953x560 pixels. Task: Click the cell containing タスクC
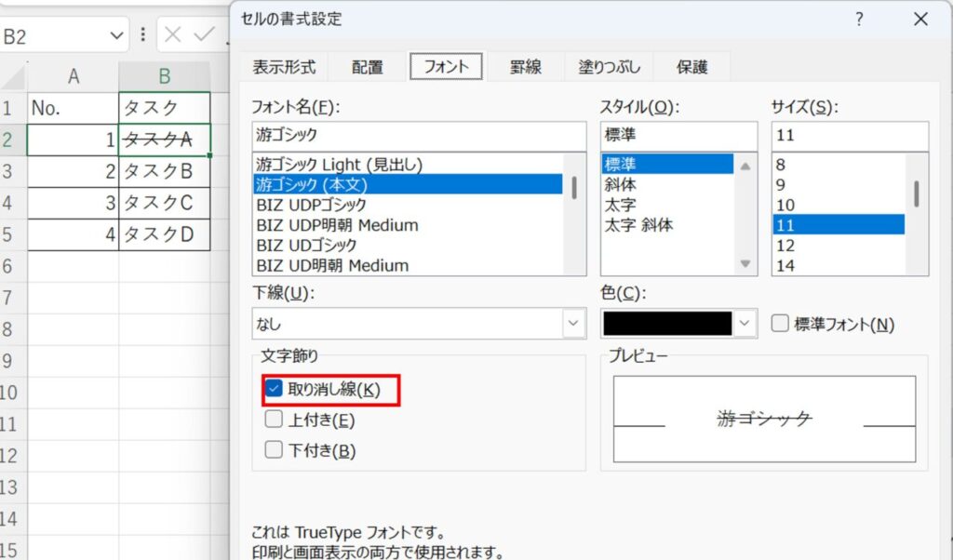[x=164, y=203]
